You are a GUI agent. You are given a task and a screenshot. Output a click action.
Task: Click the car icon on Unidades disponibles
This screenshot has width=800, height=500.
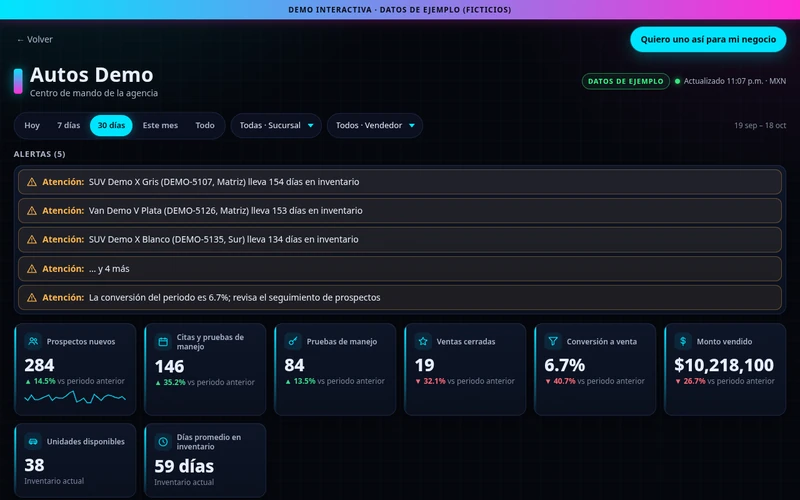pos(33,441)
